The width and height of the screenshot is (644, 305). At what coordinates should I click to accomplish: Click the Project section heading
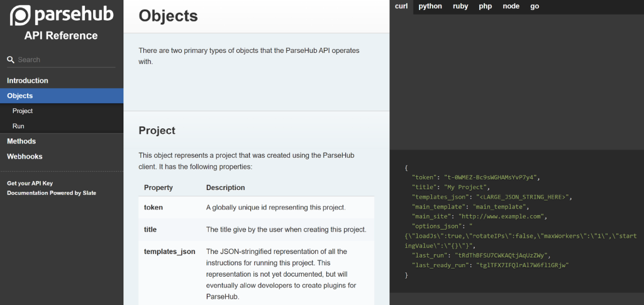(x=157, y=131)
